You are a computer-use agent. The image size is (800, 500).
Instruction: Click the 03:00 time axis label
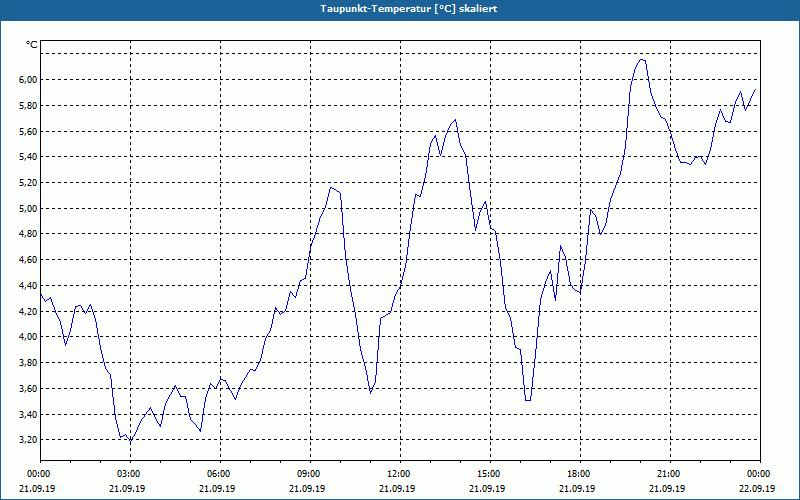[130, 474]
